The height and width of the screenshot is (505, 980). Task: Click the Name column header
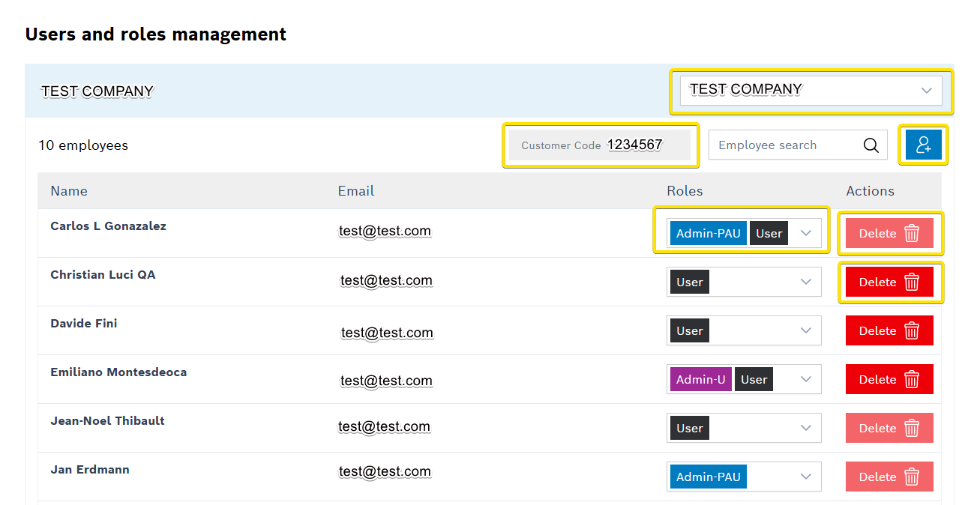pyautogui.click(x=69, y=191)
